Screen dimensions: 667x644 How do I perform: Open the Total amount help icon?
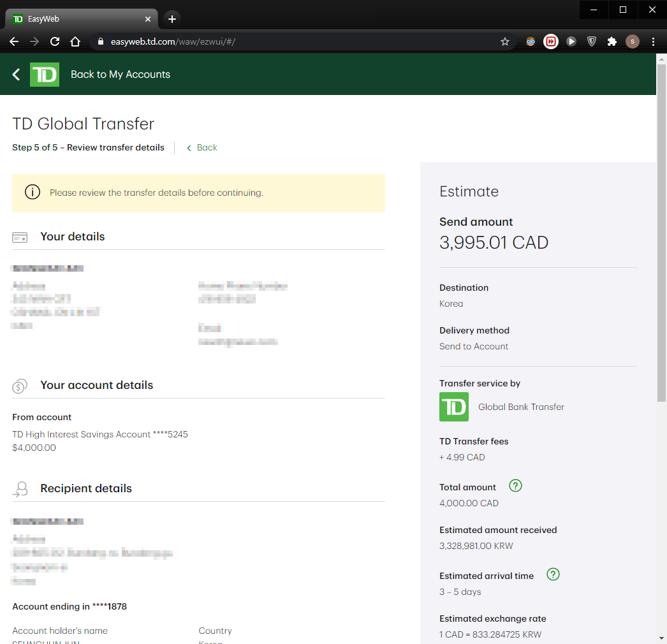point(516,486)
